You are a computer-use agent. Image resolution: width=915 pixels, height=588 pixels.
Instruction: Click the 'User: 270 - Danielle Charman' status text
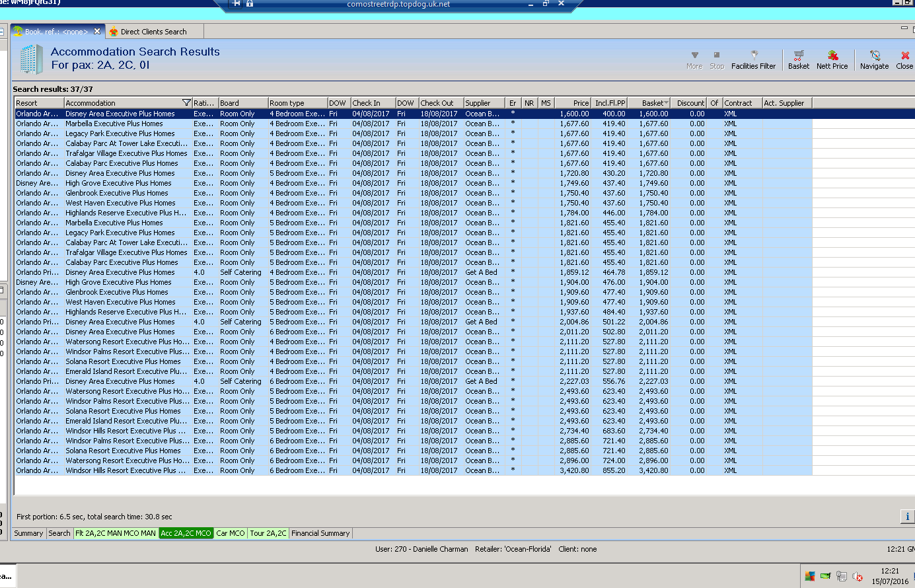point(421,549)
